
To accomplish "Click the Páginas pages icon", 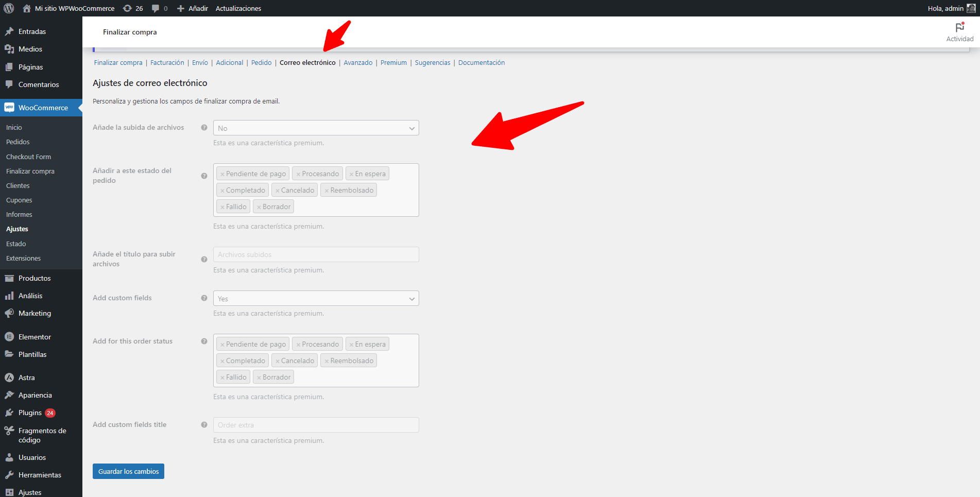I will tap(9, 67).
